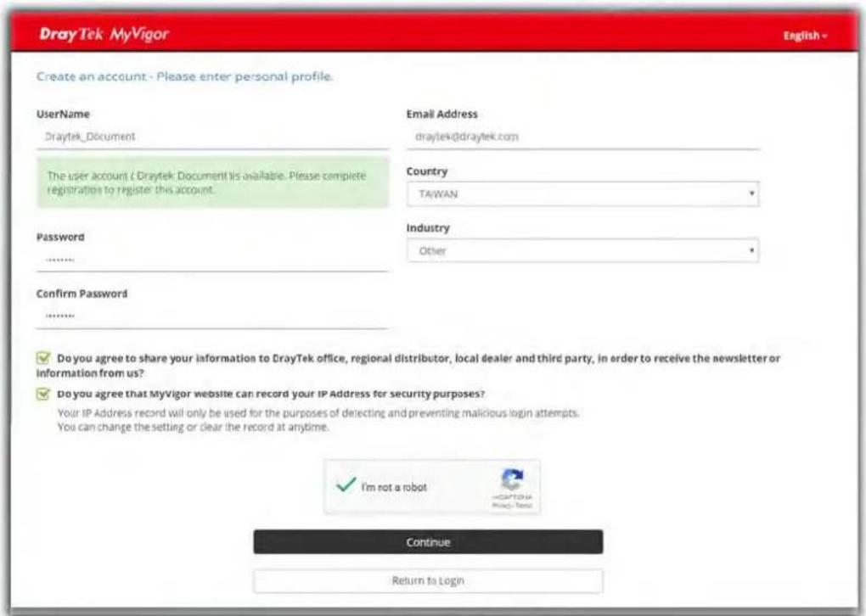
Task: Click the DrayTek MyVigor logo
Action: click(x=104, y=34)
